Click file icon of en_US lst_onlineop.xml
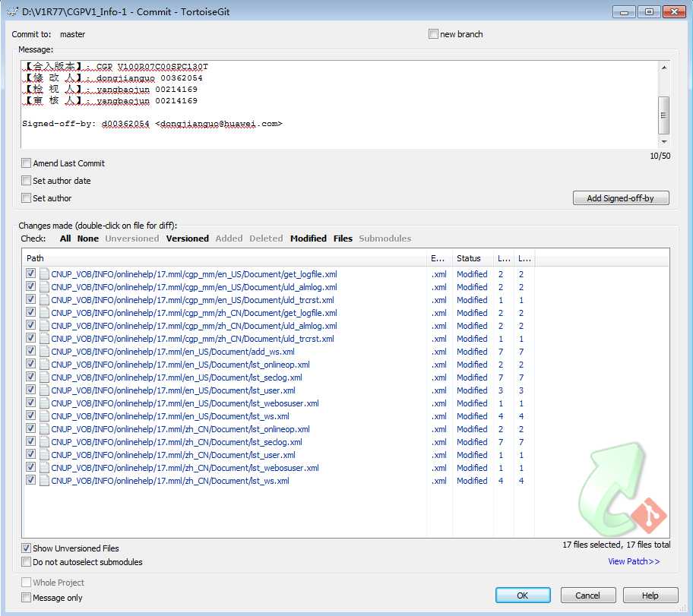This screenshot has width=693, height=616. 44,365
